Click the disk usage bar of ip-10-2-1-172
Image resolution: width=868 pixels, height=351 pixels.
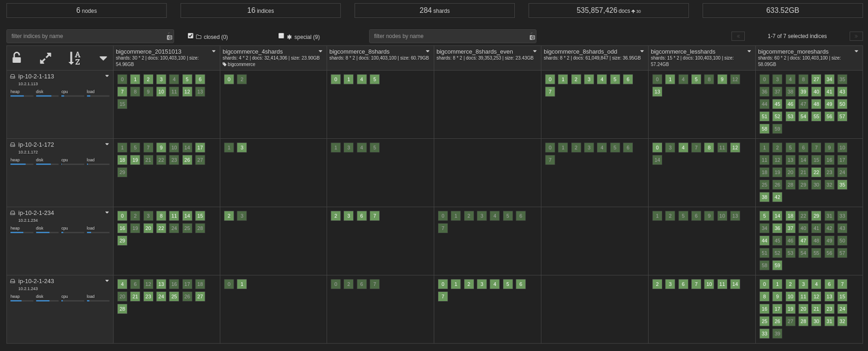pyautogui.click(x=47, y=164)
